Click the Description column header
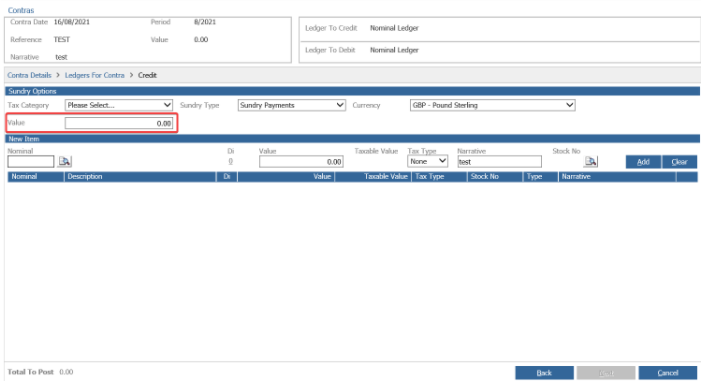 pos(140,177)
